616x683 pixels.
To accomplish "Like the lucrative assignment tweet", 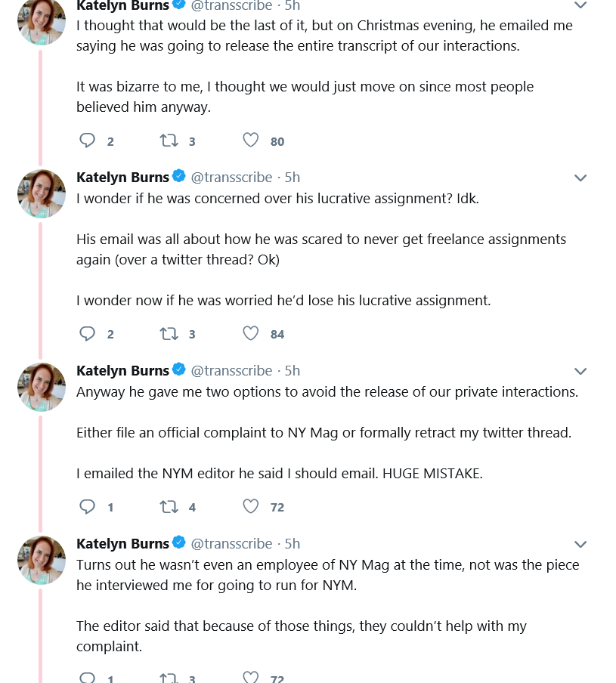I will [250, 334].
